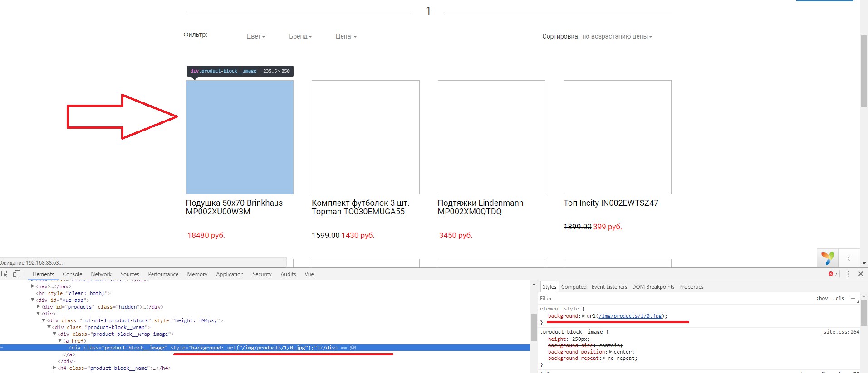Click the highlighted Подушка product image block
This screenshot has height=373, width=868.
[x=240, y=137]
